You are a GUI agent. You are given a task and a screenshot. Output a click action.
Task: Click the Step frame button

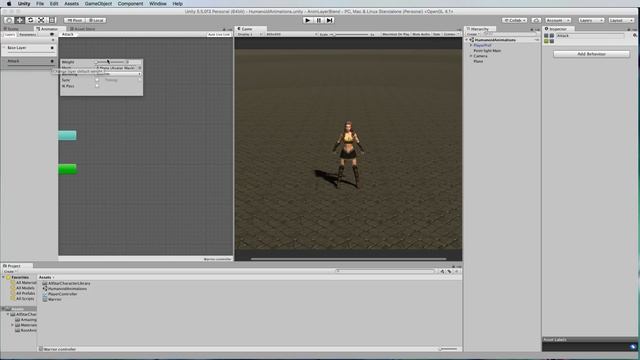click(330, 20)
